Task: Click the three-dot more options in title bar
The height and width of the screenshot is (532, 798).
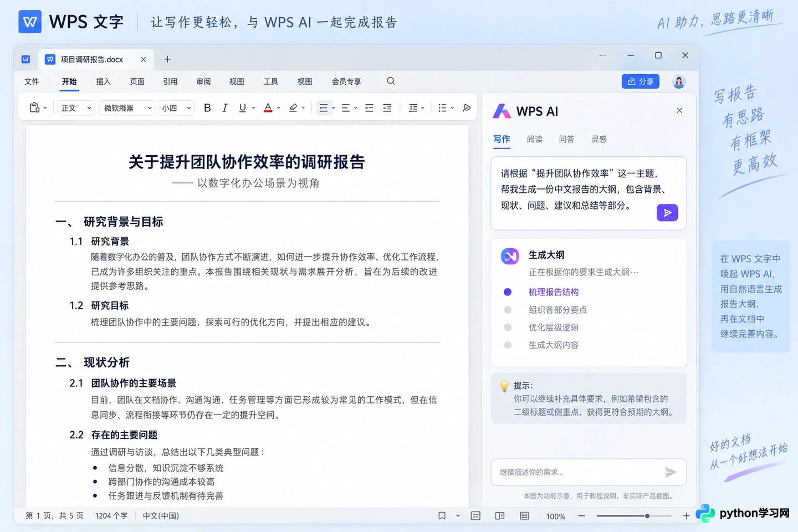Action: click(602, 55)
